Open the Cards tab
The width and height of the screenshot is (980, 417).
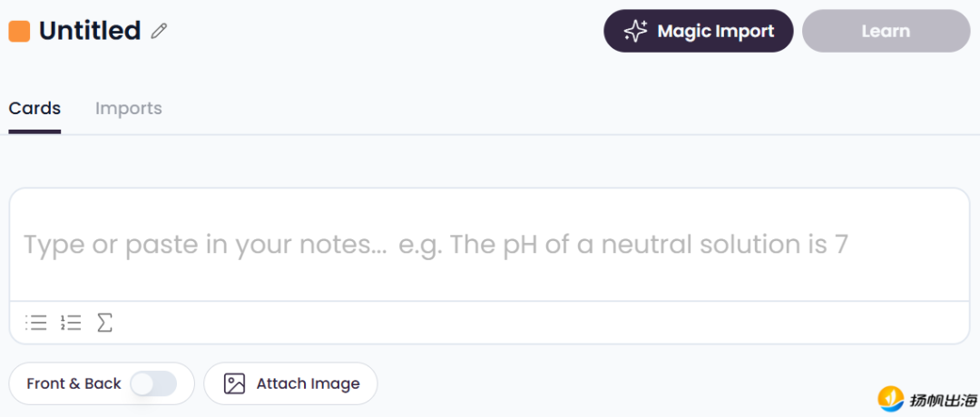[x=34, y=109]
